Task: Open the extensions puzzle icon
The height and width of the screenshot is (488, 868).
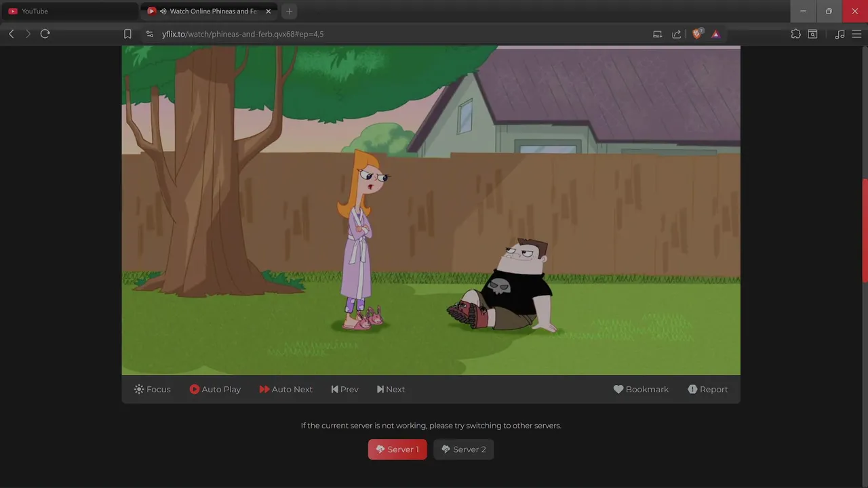Action: pyautogui.click(x=795, y=34)
